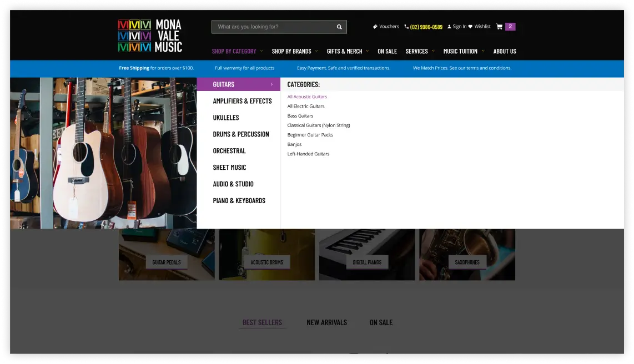This screenshot has width=634, height=364.
Task: Open the Digital Pianos category tile
Action: coord(366,262)
